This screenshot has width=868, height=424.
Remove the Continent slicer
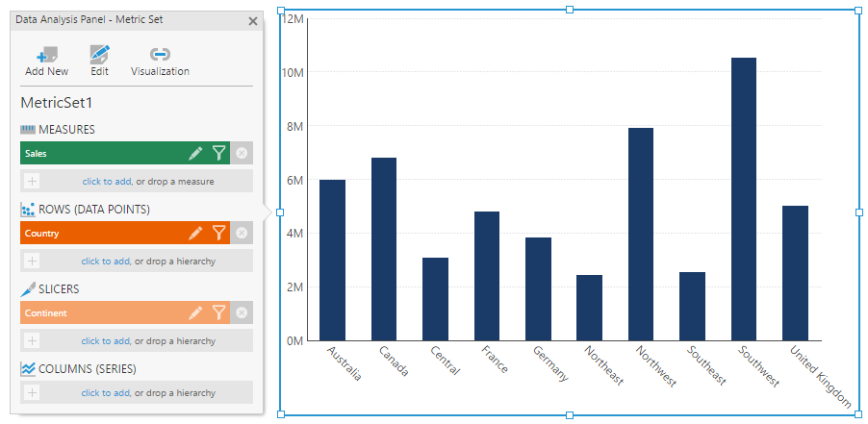point(242,312)
